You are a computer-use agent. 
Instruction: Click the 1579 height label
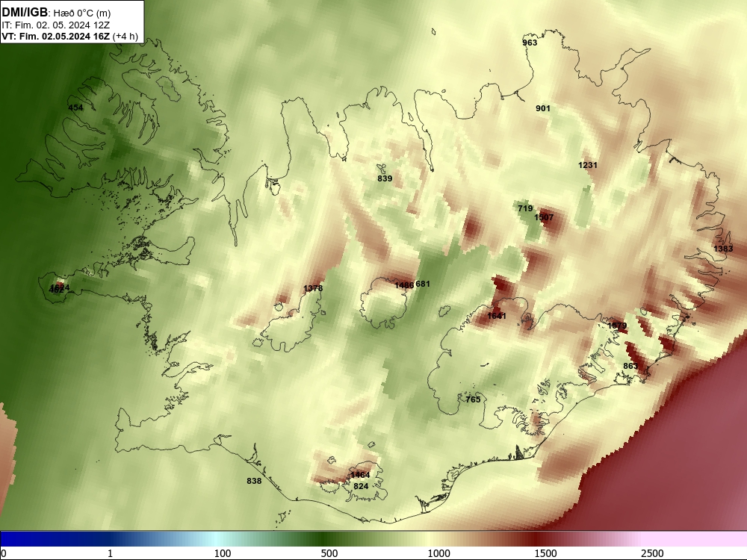tap(618, 326)
